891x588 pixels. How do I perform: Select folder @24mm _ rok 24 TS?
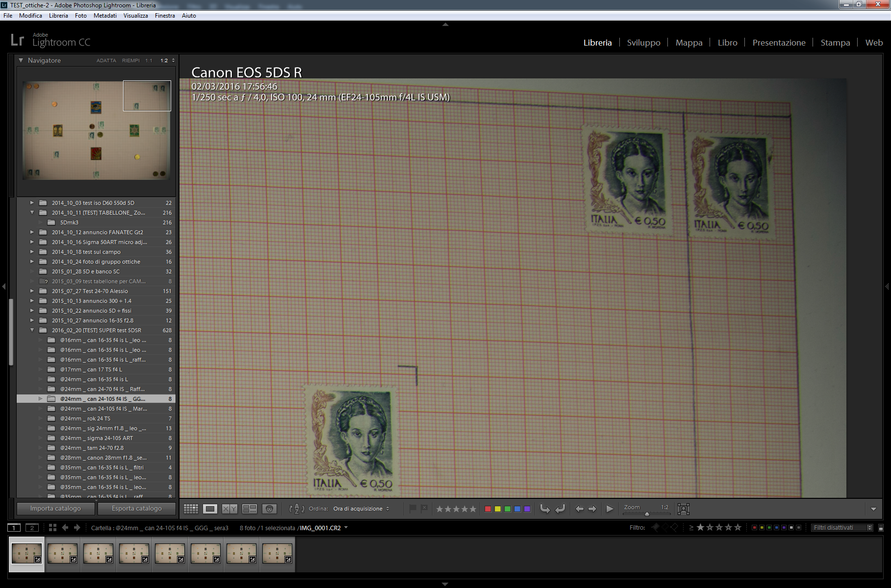pos(96,418)
